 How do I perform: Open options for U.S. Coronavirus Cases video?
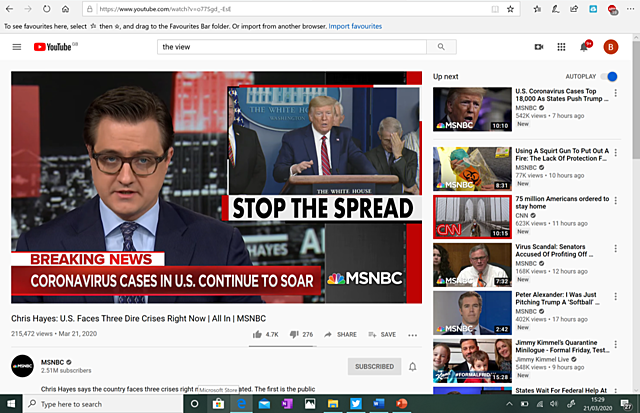616,93
